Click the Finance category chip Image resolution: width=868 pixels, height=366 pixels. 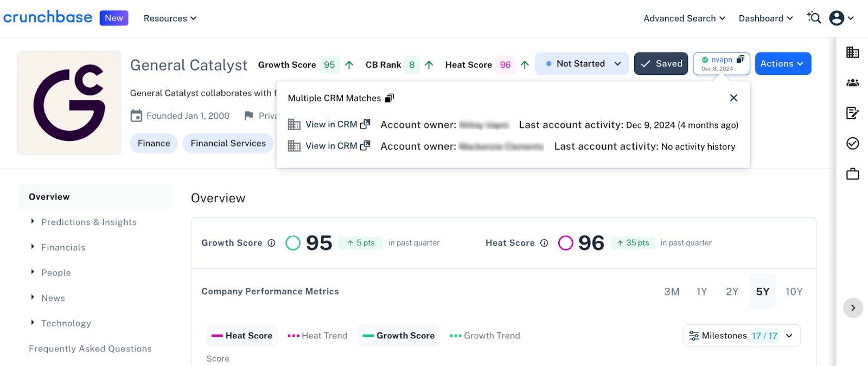click(x=154, y=143)
